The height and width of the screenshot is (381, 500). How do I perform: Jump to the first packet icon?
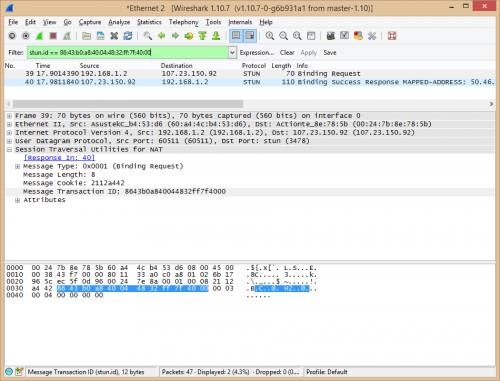coord(202,36)
